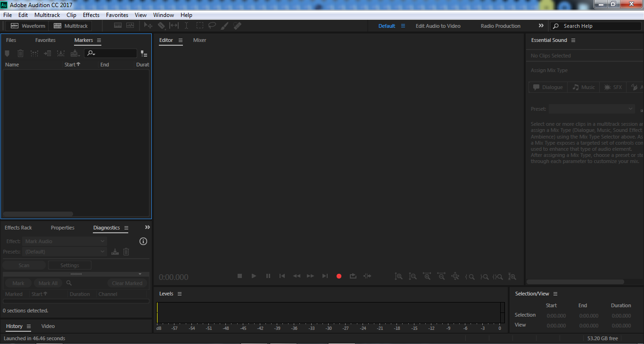This screenshot has height=344, width=644.
Task: Toggle marker list view options icon
Action: click(x=144, y=54)
